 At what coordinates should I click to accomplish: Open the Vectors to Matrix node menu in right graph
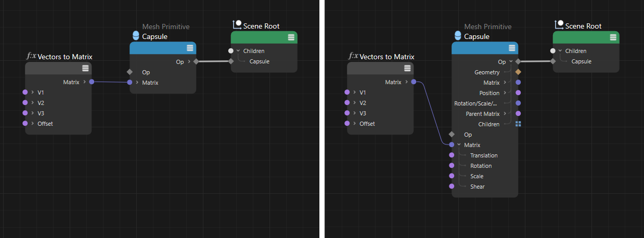point(407,68)
